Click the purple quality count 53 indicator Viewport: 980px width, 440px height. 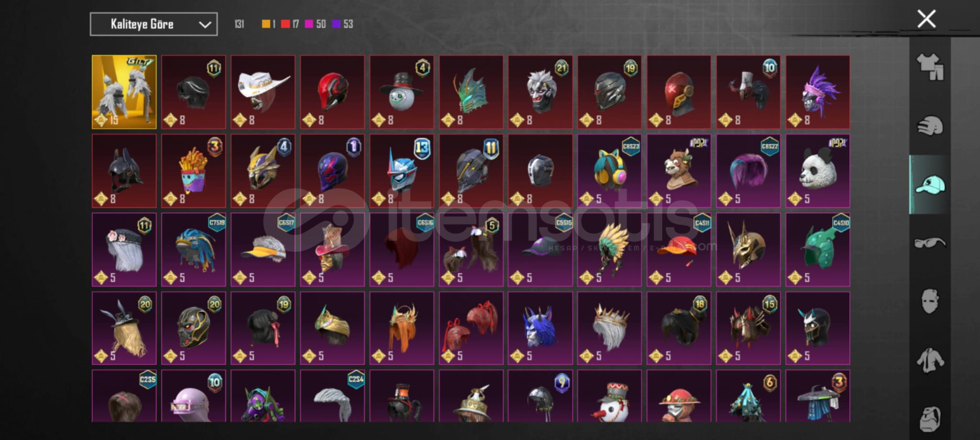point(342,24)
